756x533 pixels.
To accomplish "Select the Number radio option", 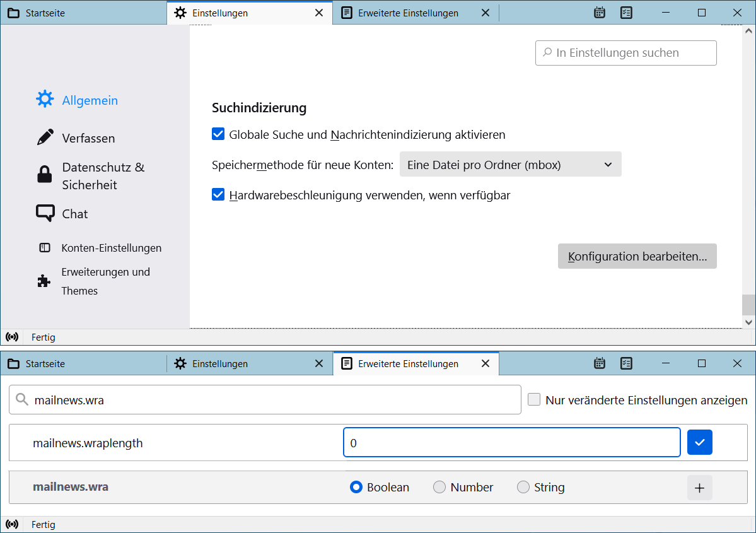I will (439, 488).
